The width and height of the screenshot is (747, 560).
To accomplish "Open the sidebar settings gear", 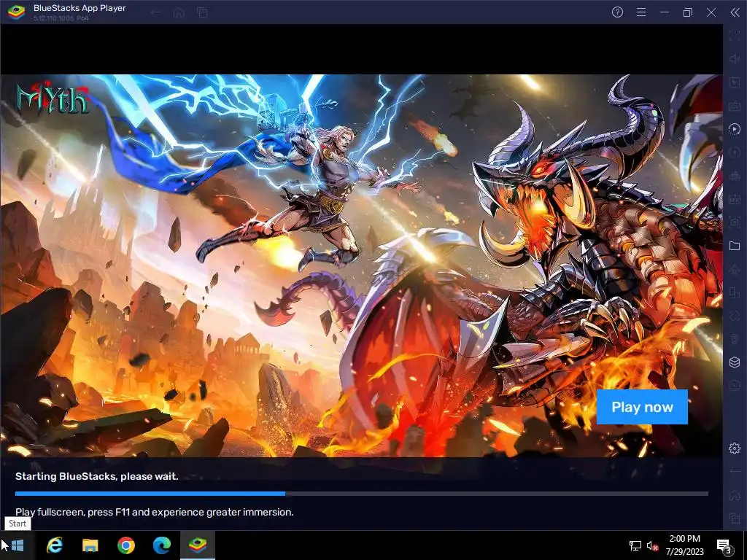I will (735, 448).
